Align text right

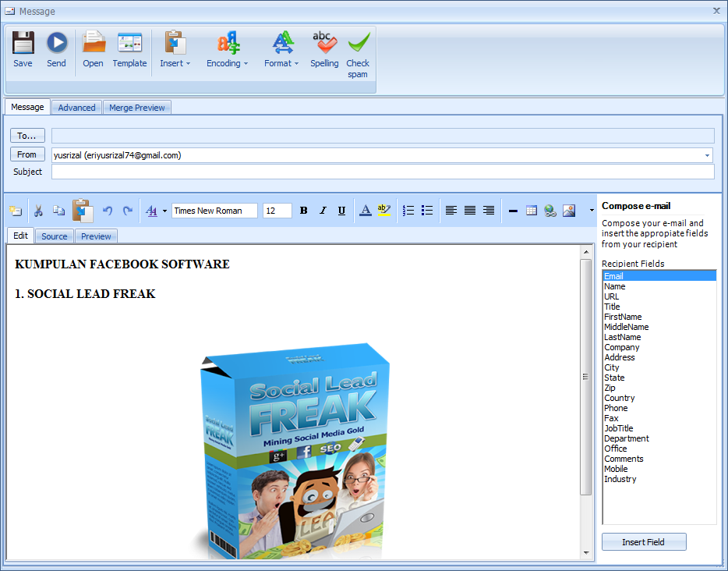pyautogui.click(x=489, y=211)
